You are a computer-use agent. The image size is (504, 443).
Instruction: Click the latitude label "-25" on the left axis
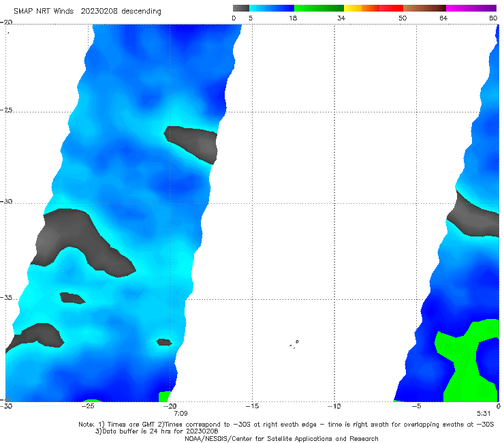pos(6,110)
